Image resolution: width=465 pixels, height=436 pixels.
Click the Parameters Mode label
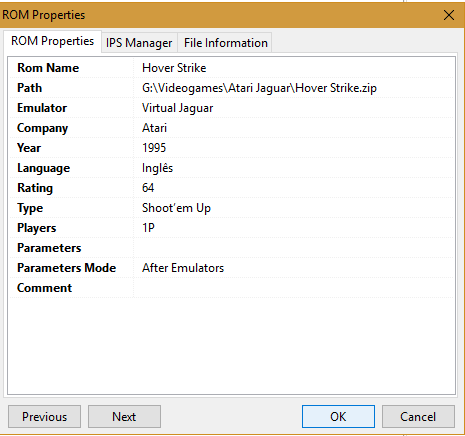[66, 268]
